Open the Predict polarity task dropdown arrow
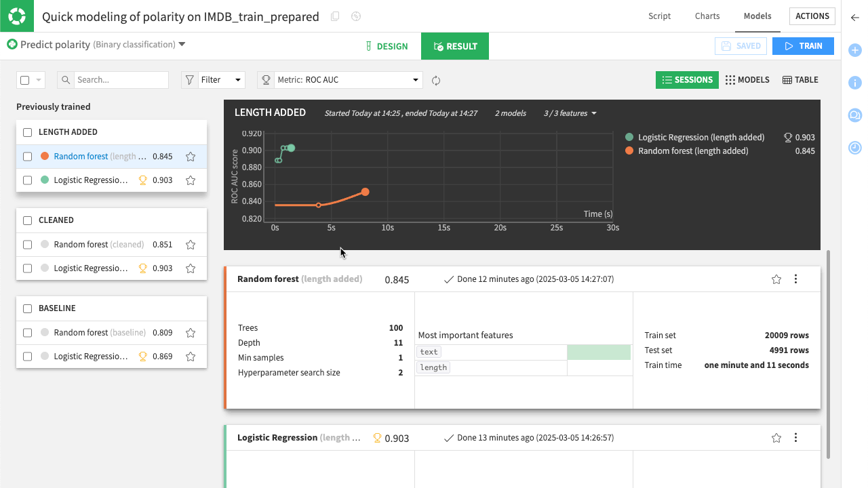The width and height of the screenshot is (868, 488). tap(182, 44)
